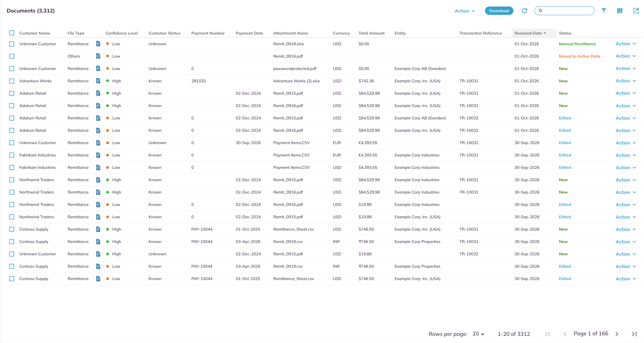Open the top toolbar Action dropdown
Image resolution: width=644 pixels, height=343 pixels.
click(465, 11)
